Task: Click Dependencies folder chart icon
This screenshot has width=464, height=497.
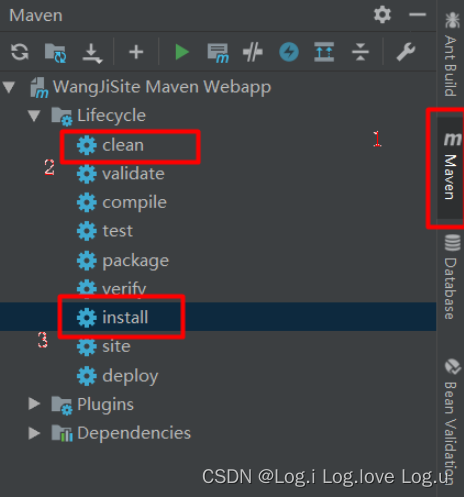Action: tap(62, 433)
